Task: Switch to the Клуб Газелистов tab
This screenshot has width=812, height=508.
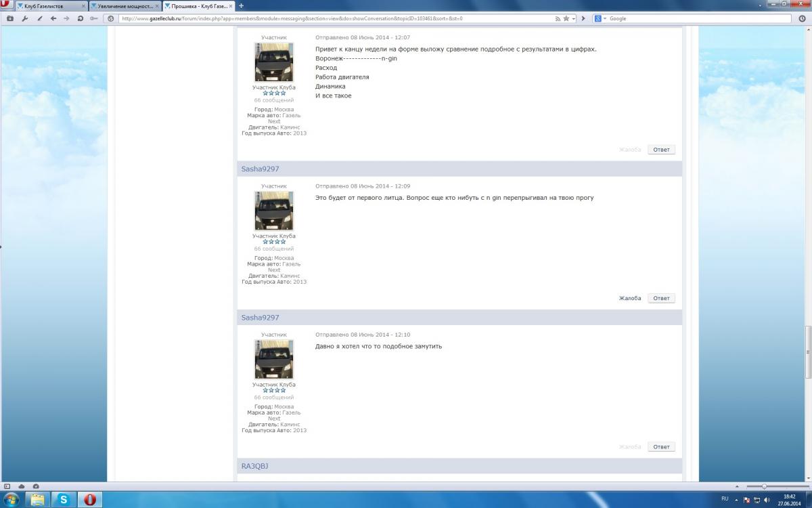Action: click(47, 6)
